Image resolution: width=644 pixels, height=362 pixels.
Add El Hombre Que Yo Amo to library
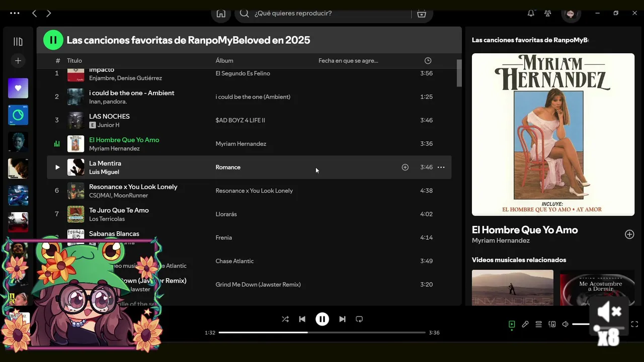[x=629, y=234]
